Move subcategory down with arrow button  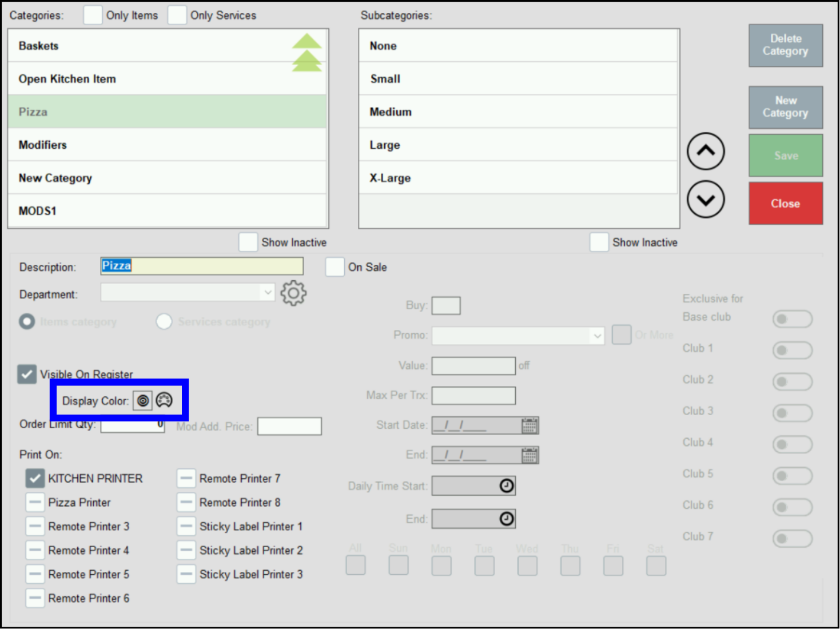[x=705, y=200]
